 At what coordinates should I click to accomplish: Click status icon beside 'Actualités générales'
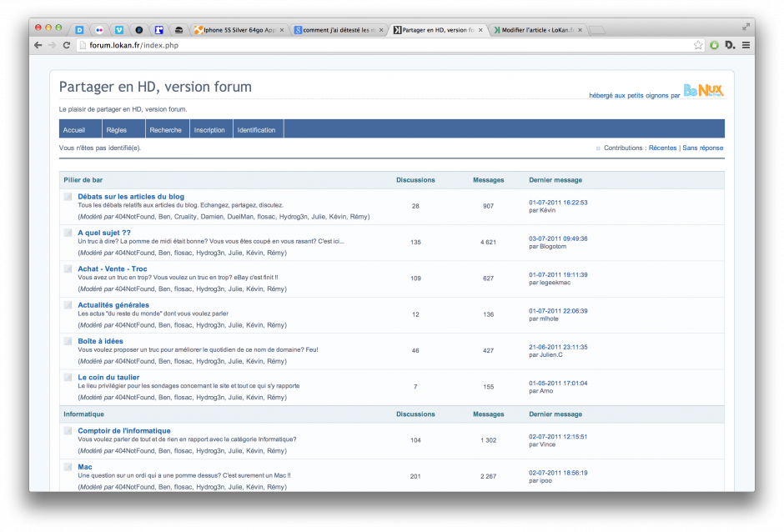click(68, 305)
